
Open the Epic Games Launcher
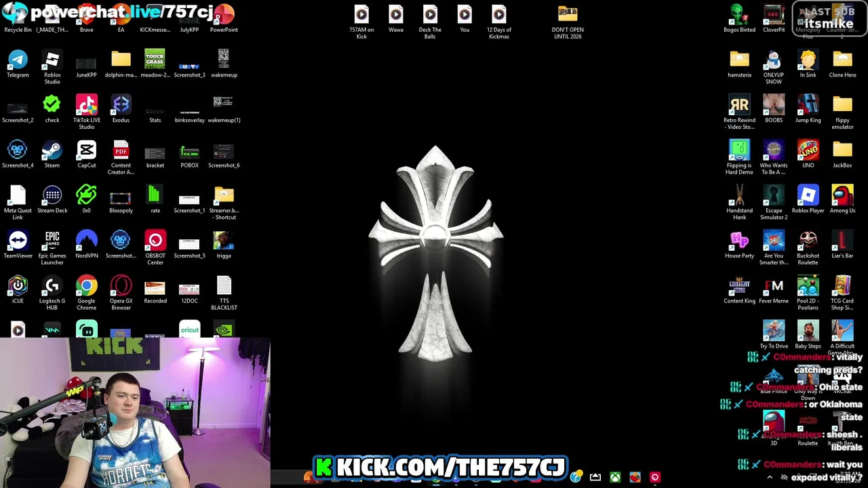(52, 248)
